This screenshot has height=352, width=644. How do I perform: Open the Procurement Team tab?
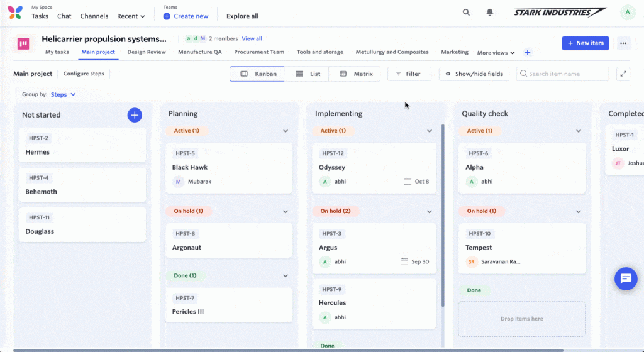tap(259, 52)
